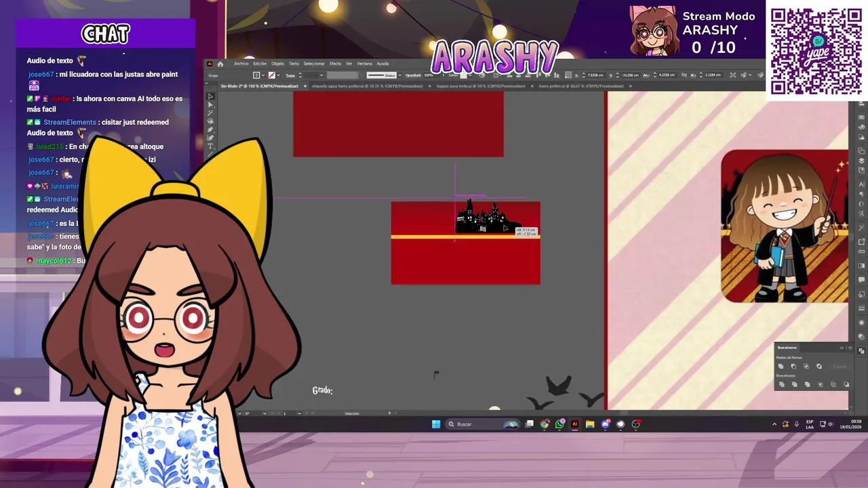This screenshot has width=868, height=488.
Task: Close the Sin título-2 document tab
Action: click(304, 86)
